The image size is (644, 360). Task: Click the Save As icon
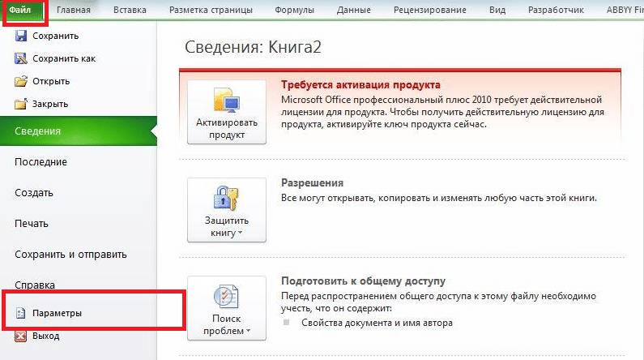pyautogui.click(x=21, y=58)
